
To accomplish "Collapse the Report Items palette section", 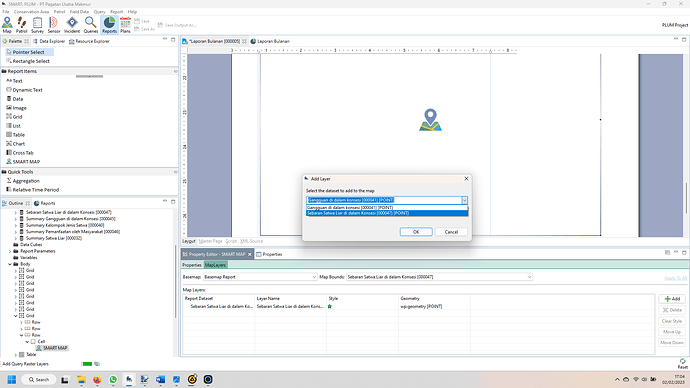I will pyautogui.click(x=176, y=71).
